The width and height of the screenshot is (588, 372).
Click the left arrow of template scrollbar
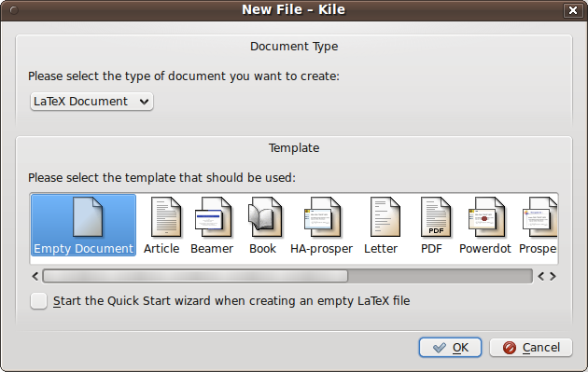(35, 277)
